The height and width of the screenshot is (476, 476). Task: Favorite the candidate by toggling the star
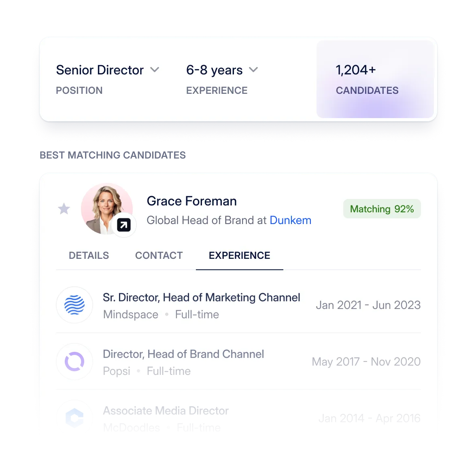click(x=64, y=208)
